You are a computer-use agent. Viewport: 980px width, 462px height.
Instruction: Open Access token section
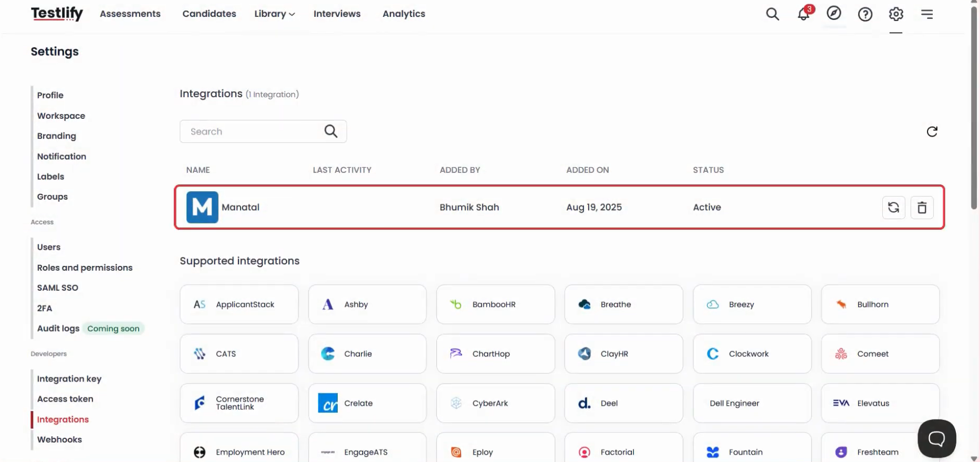point(65,399)
